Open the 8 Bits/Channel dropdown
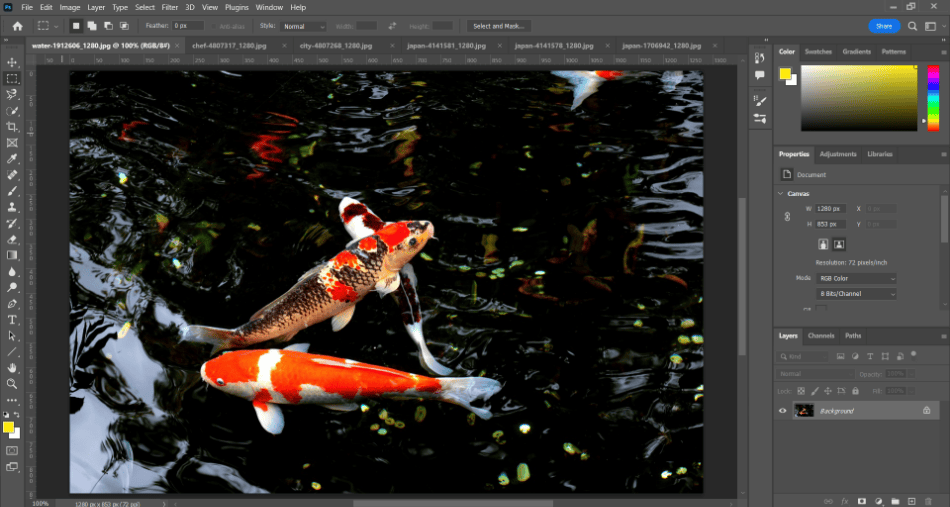 pos(856,294)
